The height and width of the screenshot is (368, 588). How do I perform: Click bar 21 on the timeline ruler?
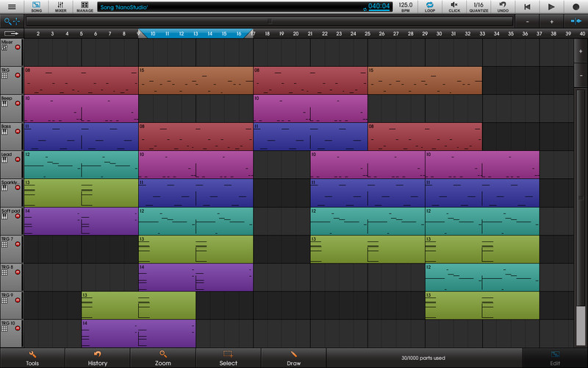click(x=310, y=34)
